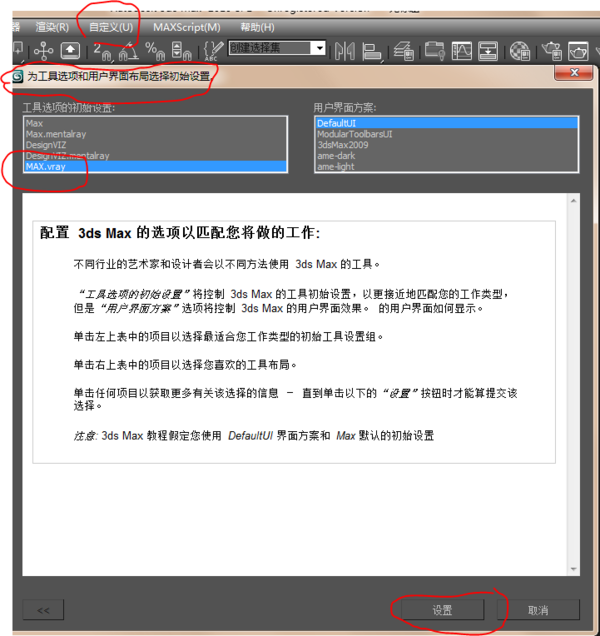
Task: Open the 自定义(U) menu
Action: point(111,27)
